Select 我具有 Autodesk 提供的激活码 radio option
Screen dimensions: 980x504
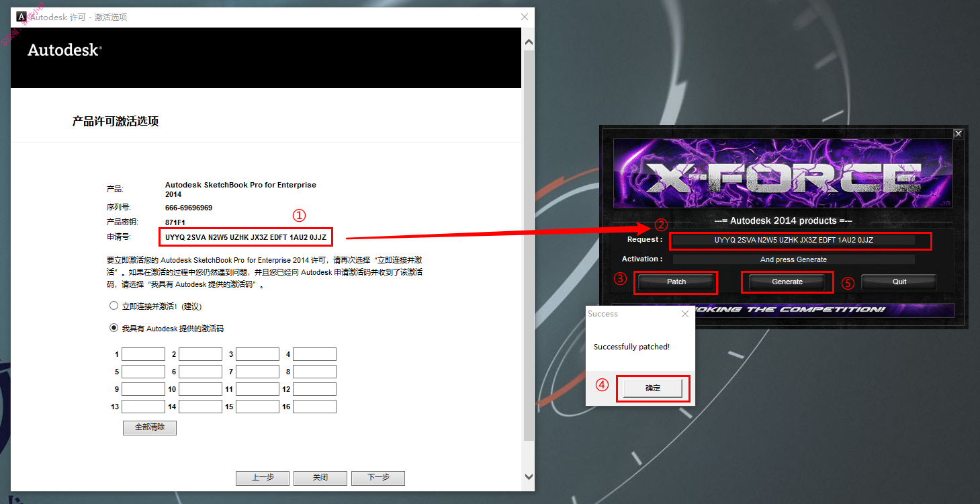(x=114, y=329)
